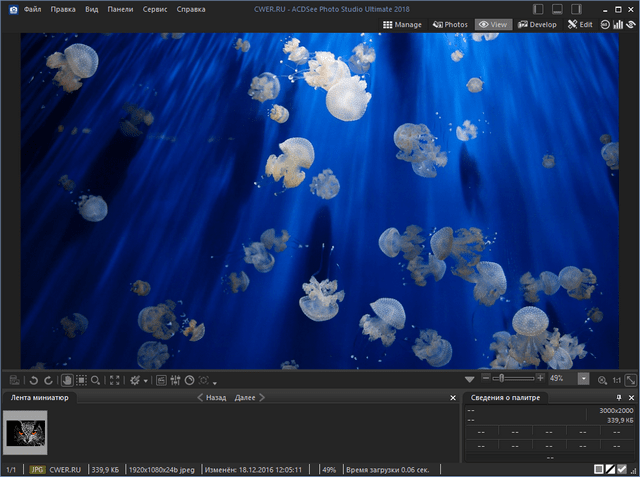Click the rotate right icon
The image size is (640, 477).
(x=48, y=380)
